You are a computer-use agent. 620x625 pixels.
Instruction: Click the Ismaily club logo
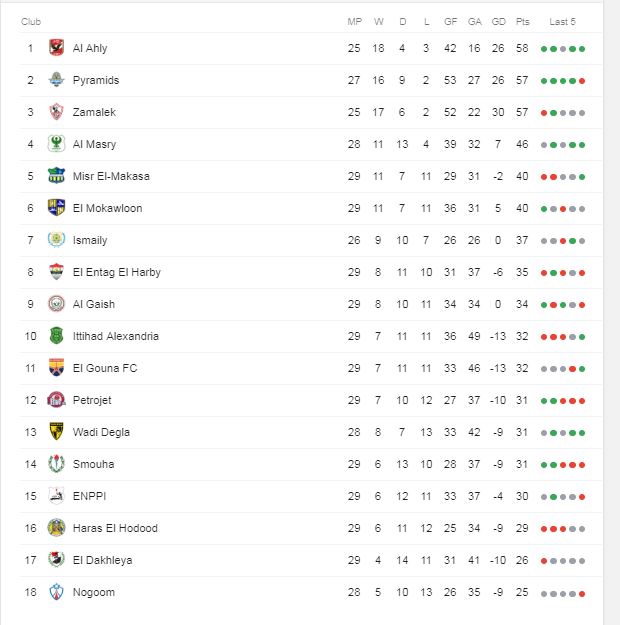(56, 240)
